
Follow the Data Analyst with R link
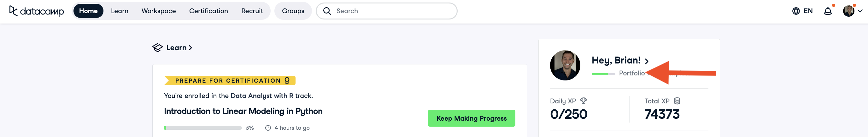pos(262,96)
